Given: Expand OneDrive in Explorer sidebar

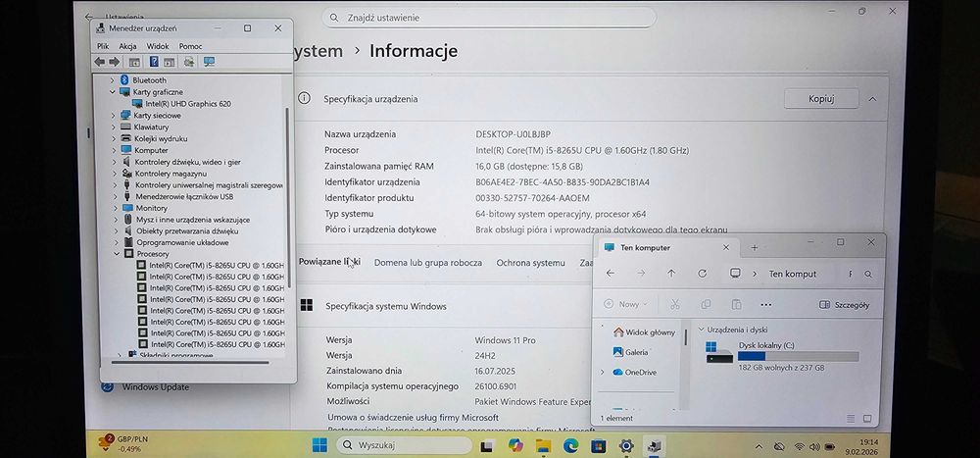Looking at the screenshot, I should [603, 373].
